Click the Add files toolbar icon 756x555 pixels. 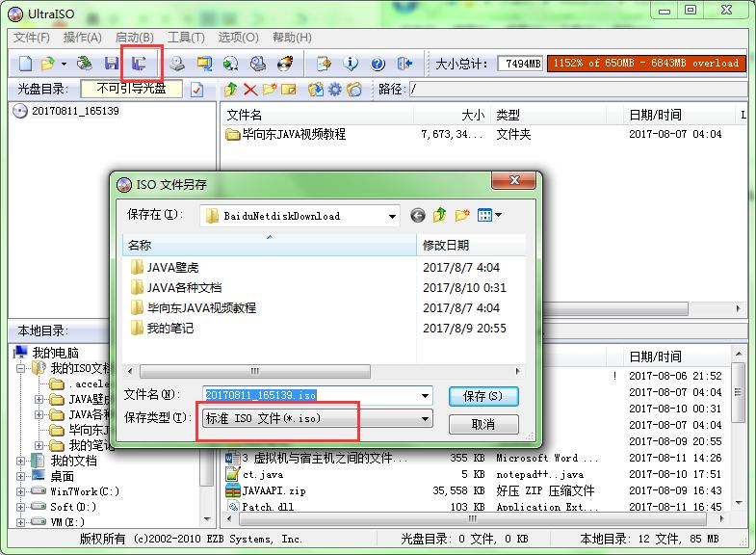click(x=324, y=64)
